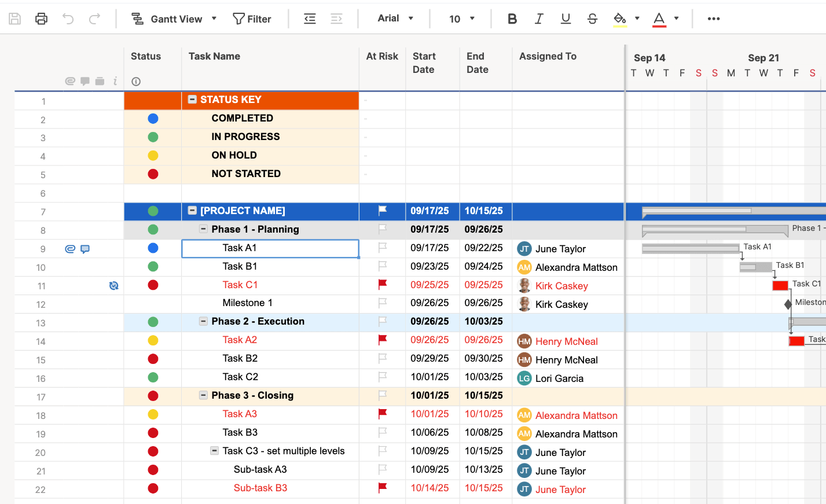Apply strikethrough formatting
Image resolution: width=826 pixels, height=504 pixels.
point(592,19)
